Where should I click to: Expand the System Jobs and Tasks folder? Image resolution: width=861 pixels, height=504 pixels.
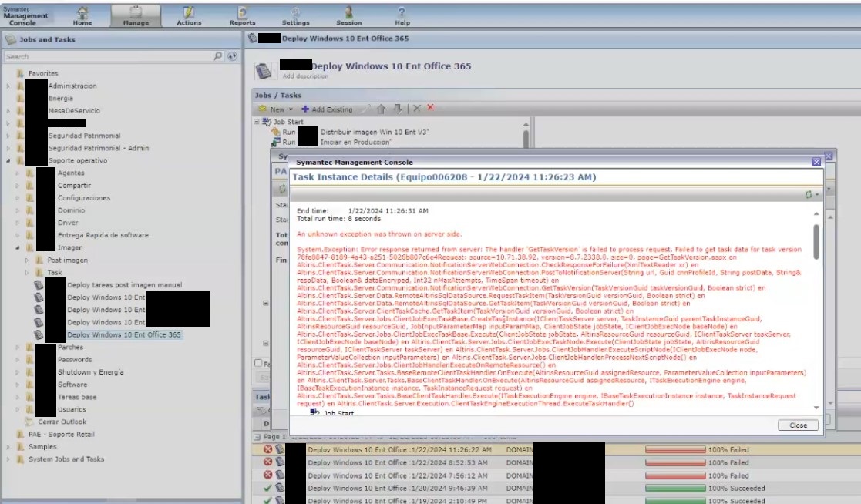click(8, 459)
